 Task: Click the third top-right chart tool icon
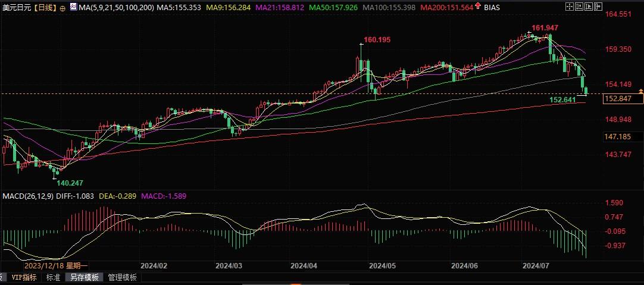pyautogui.click(x=589, y=7)
